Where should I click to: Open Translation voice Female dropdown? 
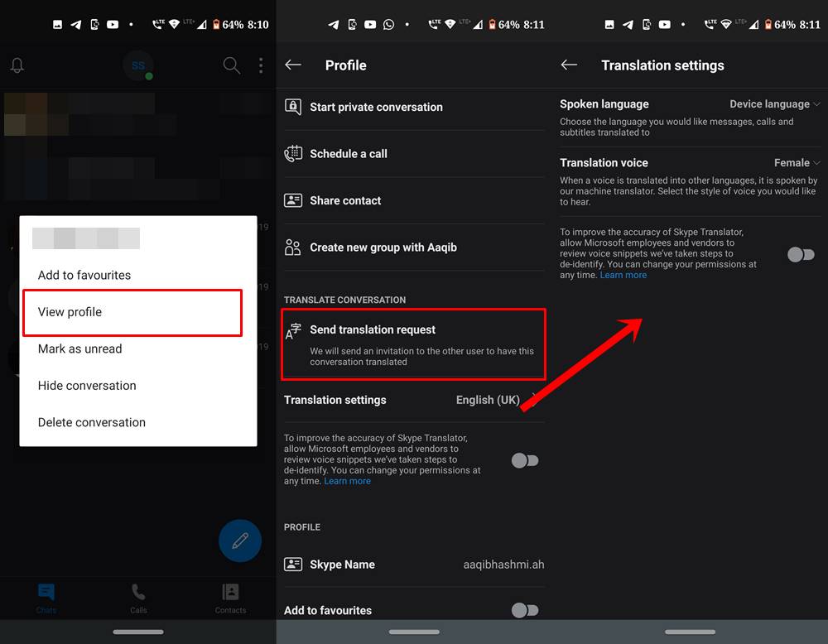pyautogui.click(x=797, y=162)
